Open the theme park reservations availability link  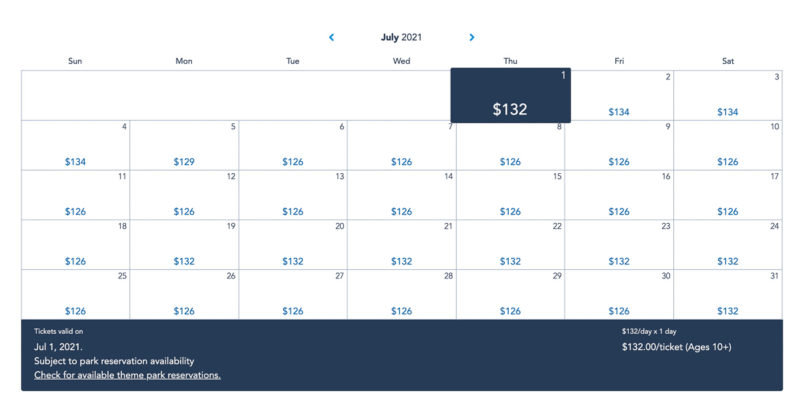(127, 375)
